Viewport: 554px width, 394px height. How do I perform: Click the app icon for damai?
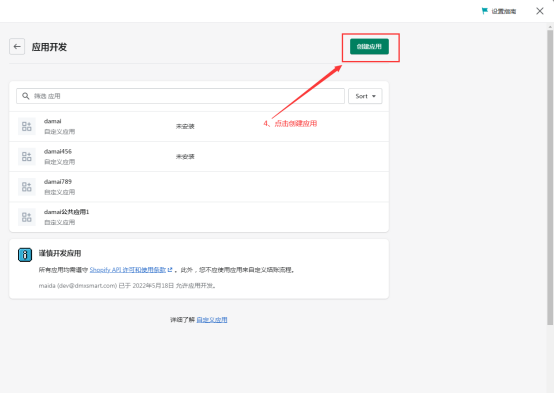(x=27, y=126)
